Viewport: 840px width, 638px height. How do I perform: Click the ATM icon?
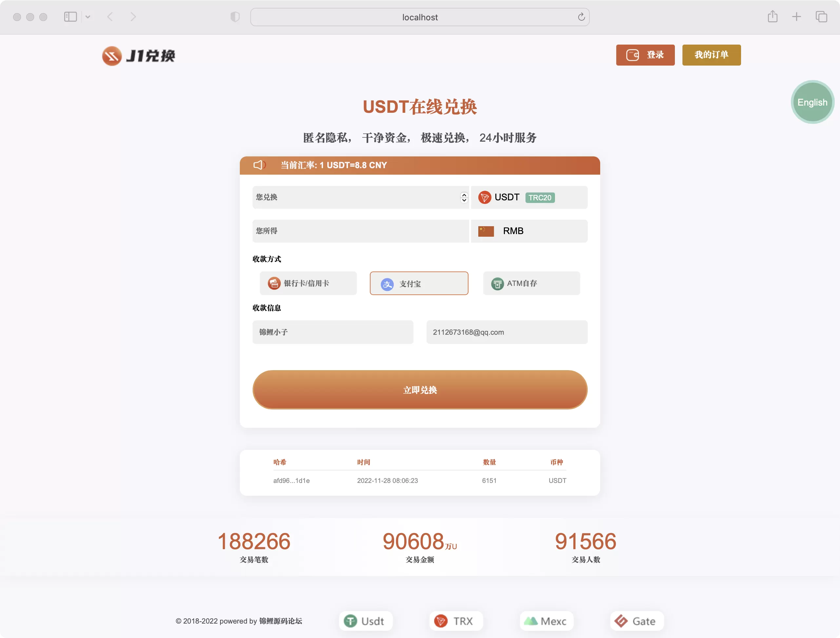click(497, 284)
